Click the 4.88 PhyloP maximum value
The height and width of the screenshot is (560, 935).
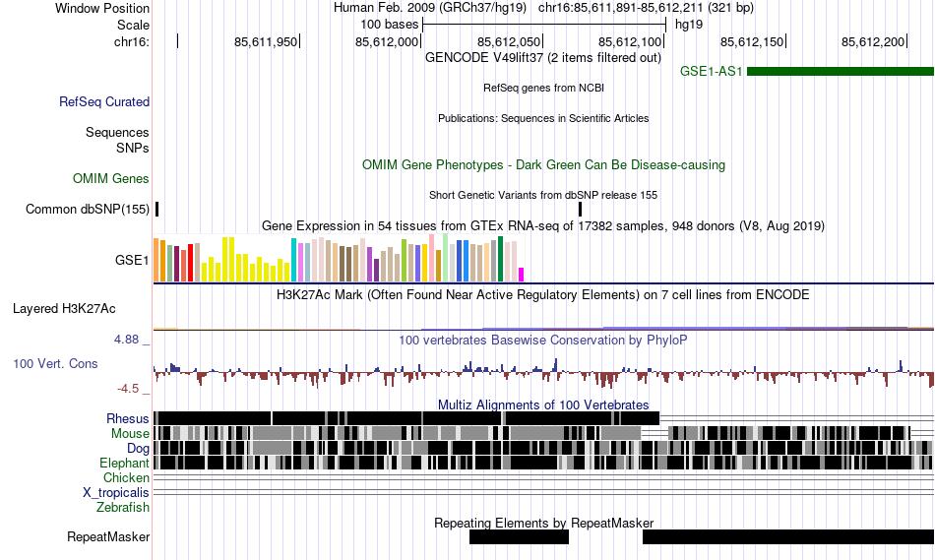click(x=126, y=340)
